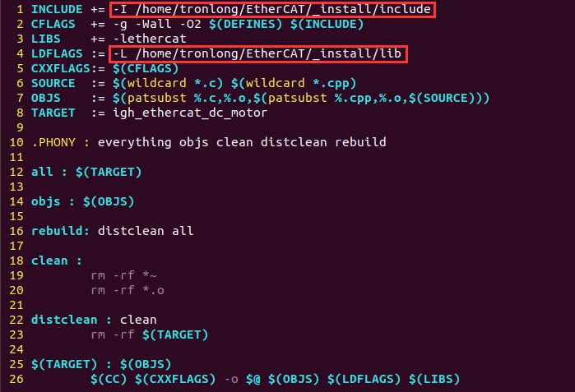Click the OBJS definition on line 7
This screenshot has height=392, width=575.
[46, 98]
